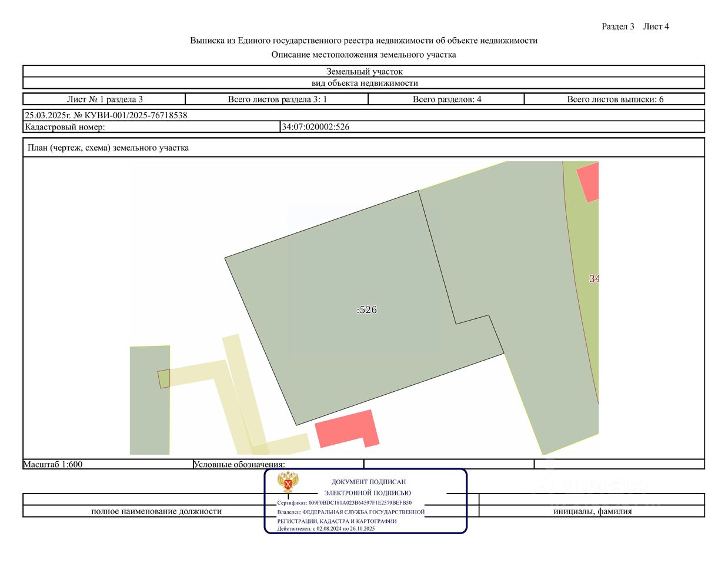Click the subtitle "Описание местоположения земельного участка"
The width and height of the screenshot is (728, 563).
[x=363, y=55]
